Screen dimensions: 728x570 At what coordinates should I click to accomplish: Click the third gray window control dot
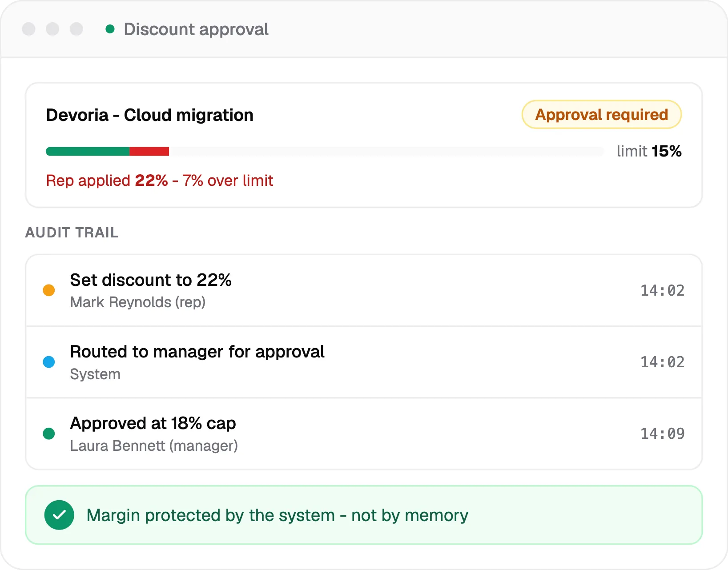(x=76, y=29)
